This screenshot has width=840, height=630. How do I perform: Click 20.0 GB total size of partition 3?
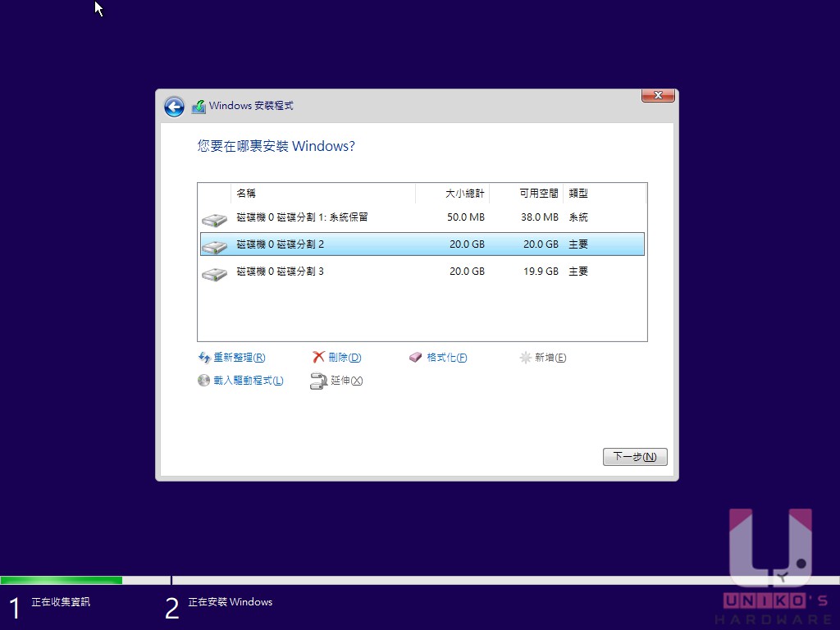point(467,272)
